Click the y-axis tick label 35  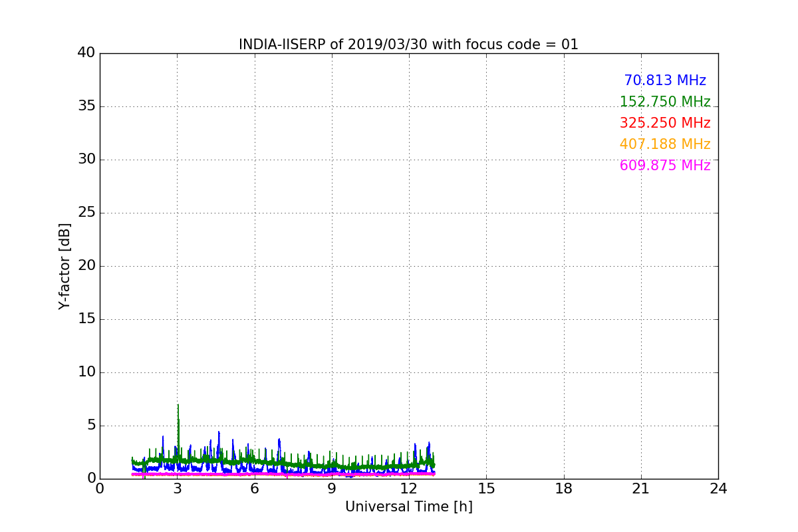tap(86, 106)
